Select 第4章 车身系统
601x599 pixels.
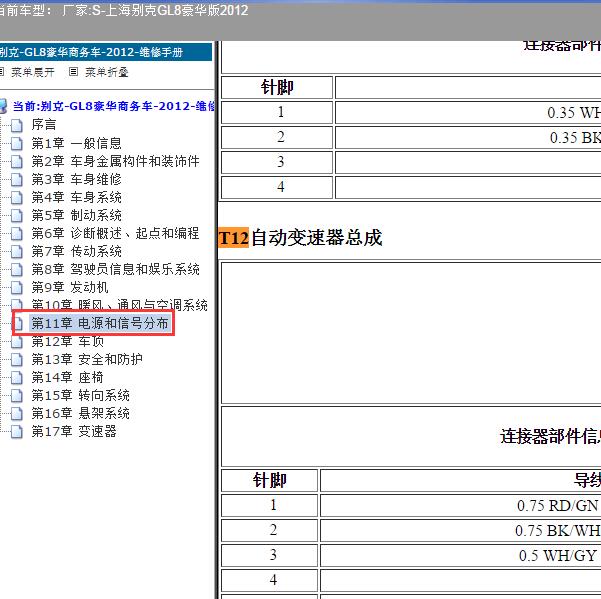click(77, 197)
